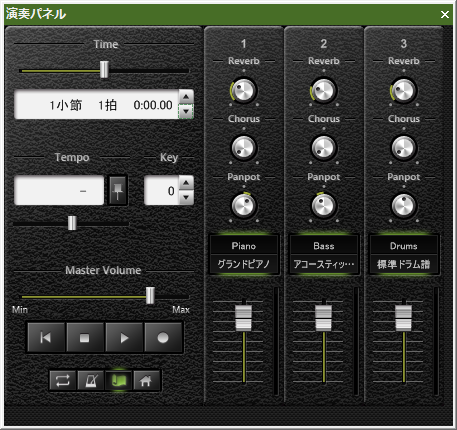Click the time position down arrow

(186, 112)
